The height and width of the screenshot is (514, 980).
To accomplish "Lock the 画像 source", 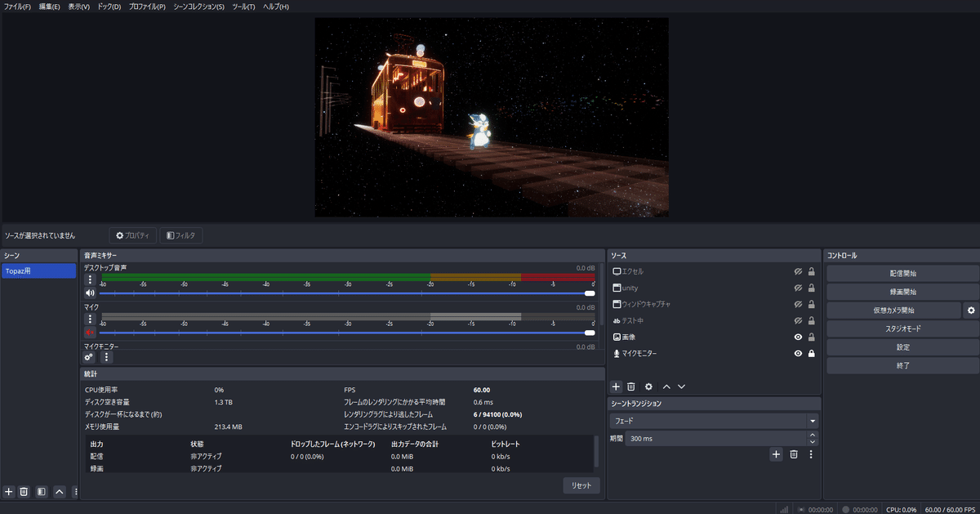I will click(811, 337).
